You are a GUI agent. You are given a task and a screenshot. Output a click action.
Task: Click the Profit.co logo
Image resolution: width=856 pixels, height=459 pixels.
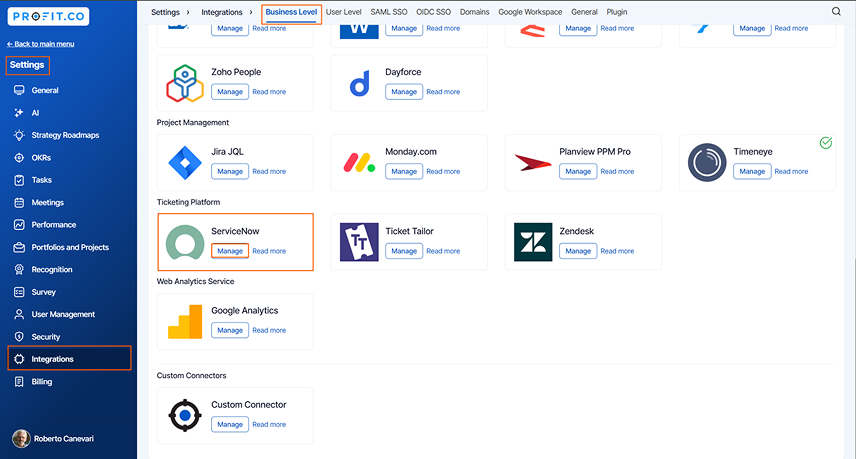click(x=48, y=16)
